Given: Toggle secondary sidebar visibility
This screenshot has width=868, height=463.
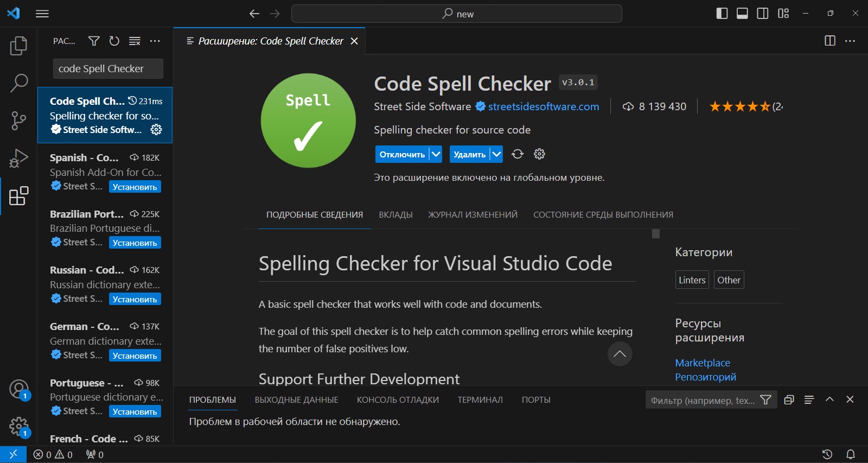Looking at the screenshot, I should point(763,14).
